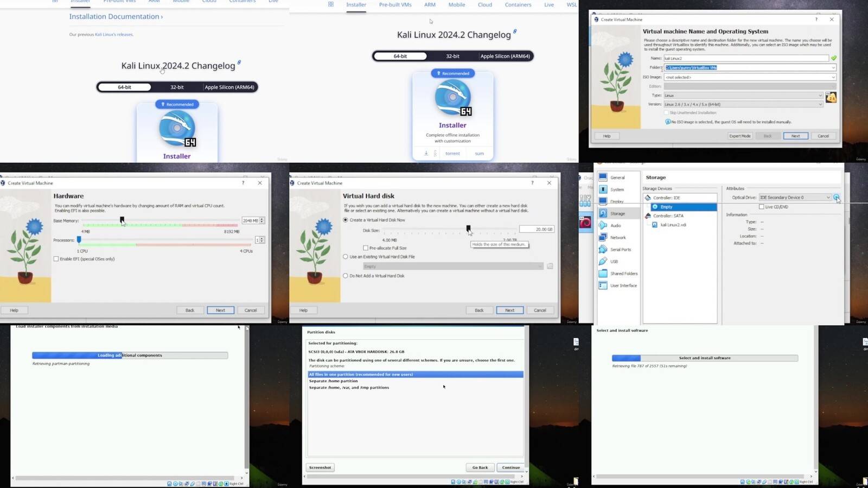Click help question mark in Hardware dialog title
Viewport: 868px width, 488px height.
click(243, 183)
